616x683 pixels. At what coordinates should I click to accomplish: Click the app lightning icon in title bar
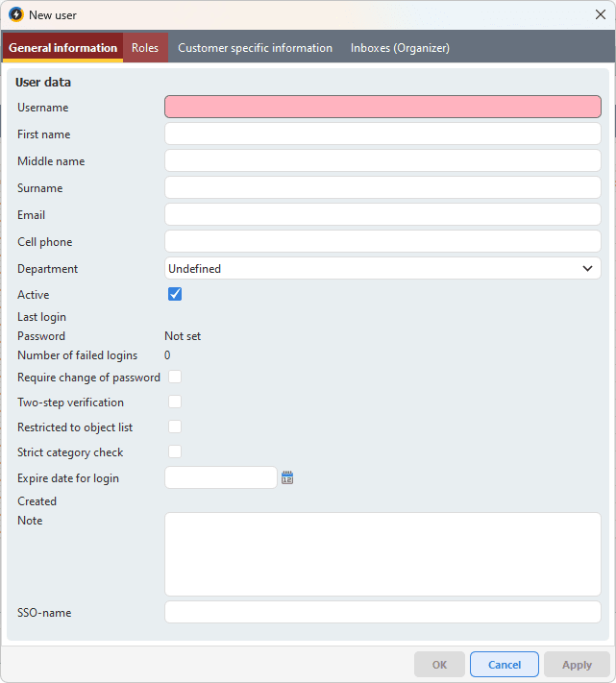tap(15, 15)
